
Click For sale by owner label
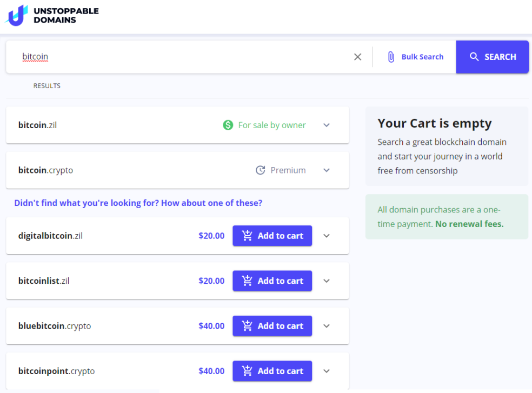(272, 125)
